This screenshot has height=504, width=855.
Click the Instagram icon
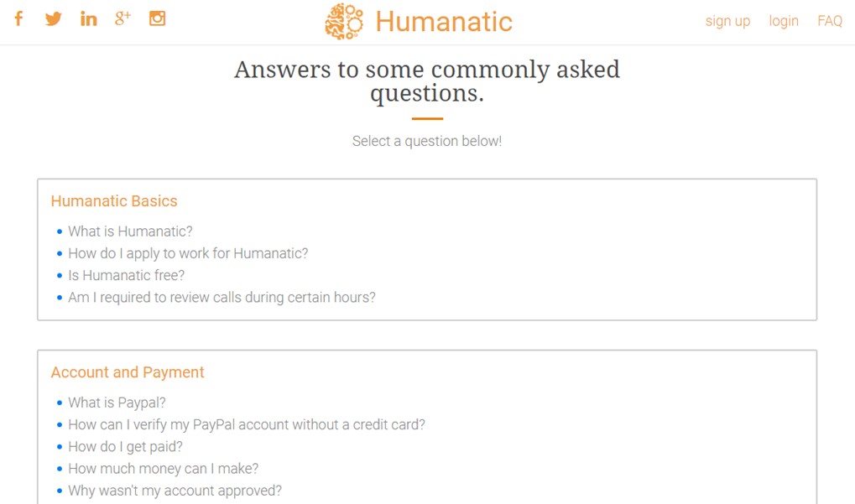[x=157, y=18]
